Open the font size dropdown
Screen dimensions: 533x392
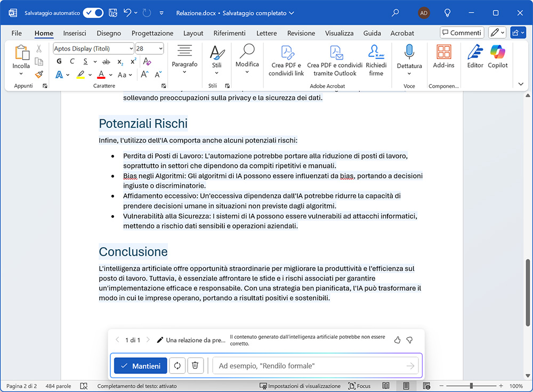[x=160, y=48]
